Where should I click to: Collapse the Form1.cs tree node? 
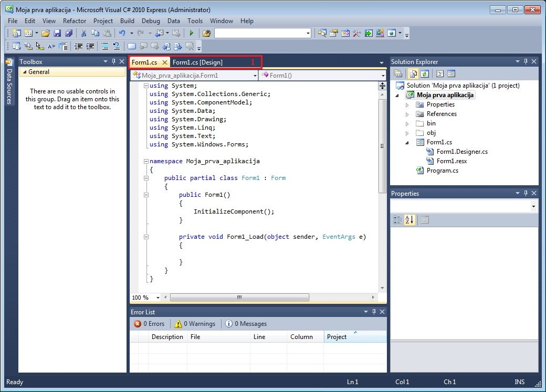click(407, 142)
